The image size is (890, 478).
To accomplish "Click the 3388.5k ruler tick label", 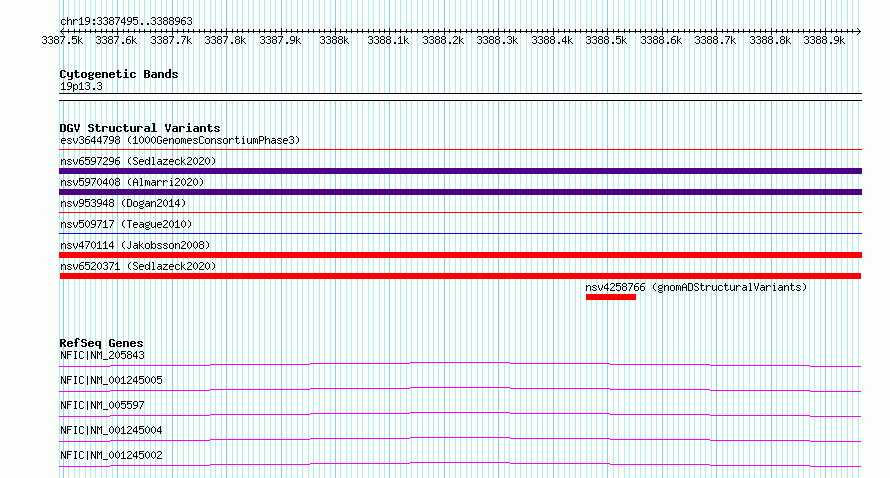I will 606,40.
